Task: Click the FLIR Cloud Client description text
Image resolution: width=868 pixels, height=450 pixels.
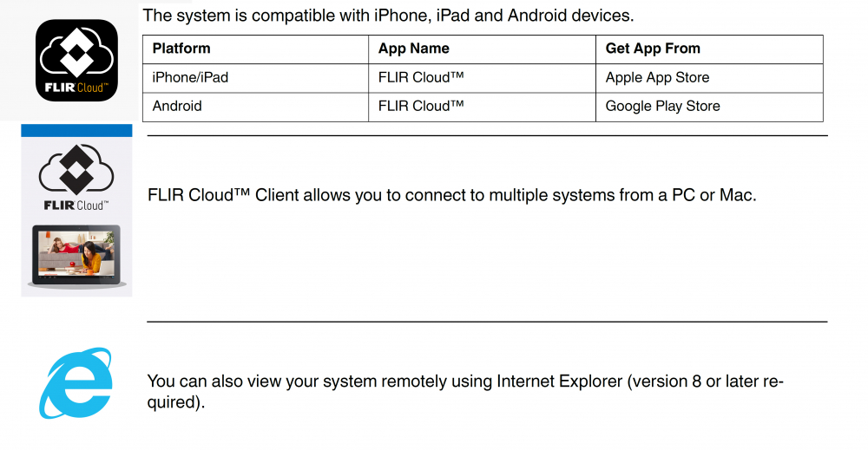Action: 451,195
